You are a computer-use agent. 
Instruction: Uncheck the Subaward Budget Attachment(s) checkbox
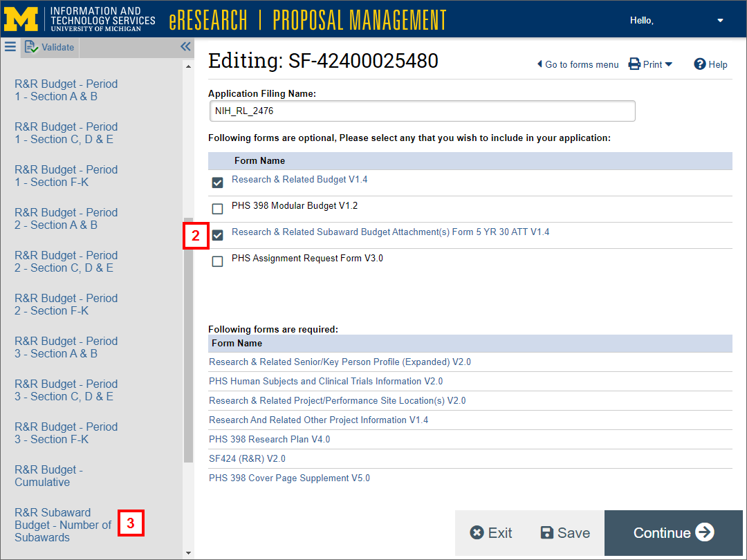pyautogui.click(x=218, y=235)
